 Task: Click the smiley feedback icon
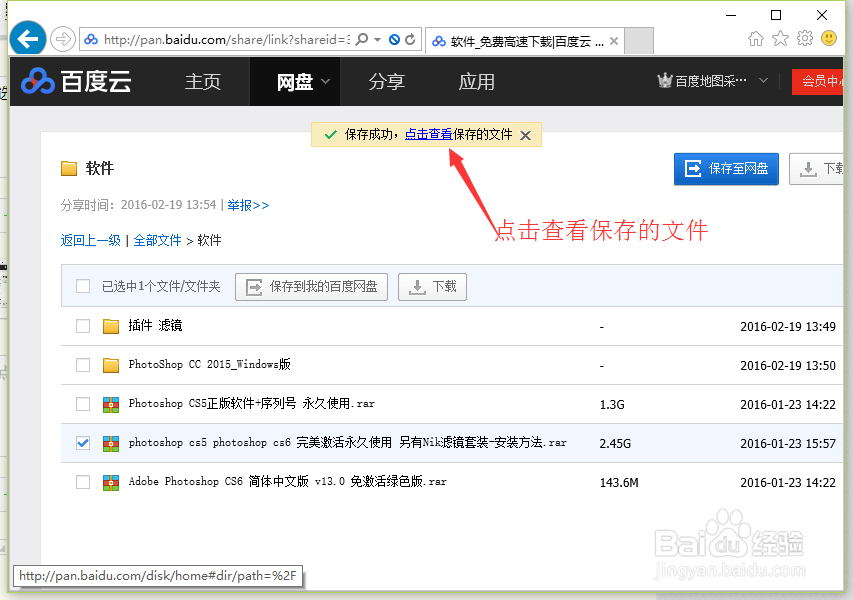[829, 38]
